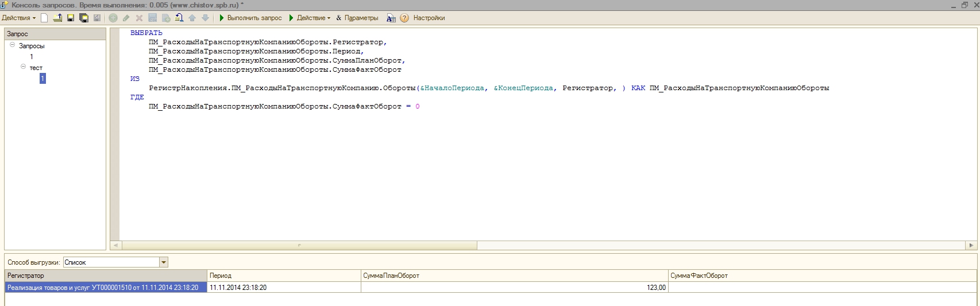Open help via the question mark icon
The width and height of the screenshot is (980, 306).
404,18
